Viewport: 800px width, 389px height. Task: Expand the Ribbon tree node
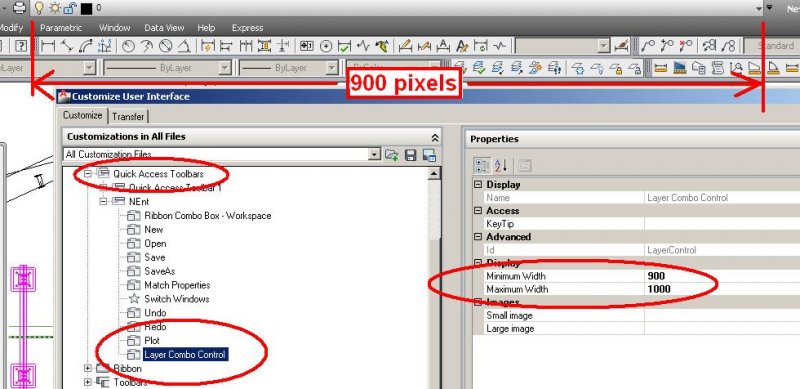coord(87,368)
